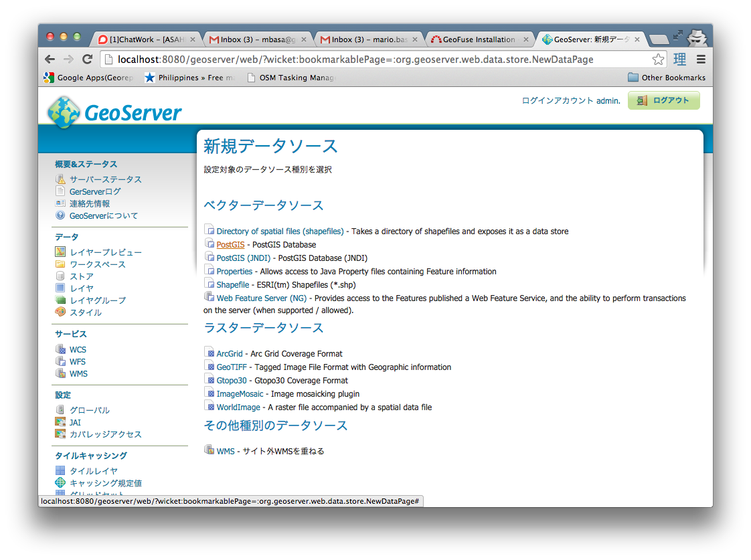
Task: Click the スタイル palette icon
Action: point(60,312)
